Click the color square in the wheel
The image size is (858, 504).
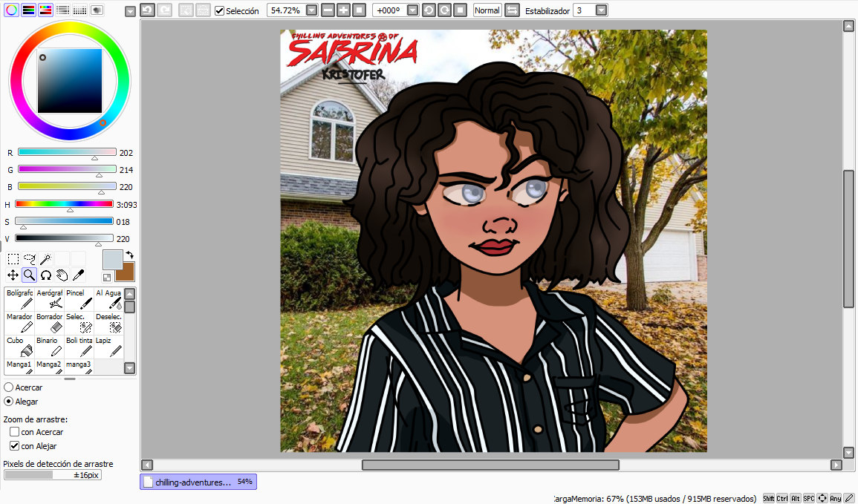tap(70, 81)
